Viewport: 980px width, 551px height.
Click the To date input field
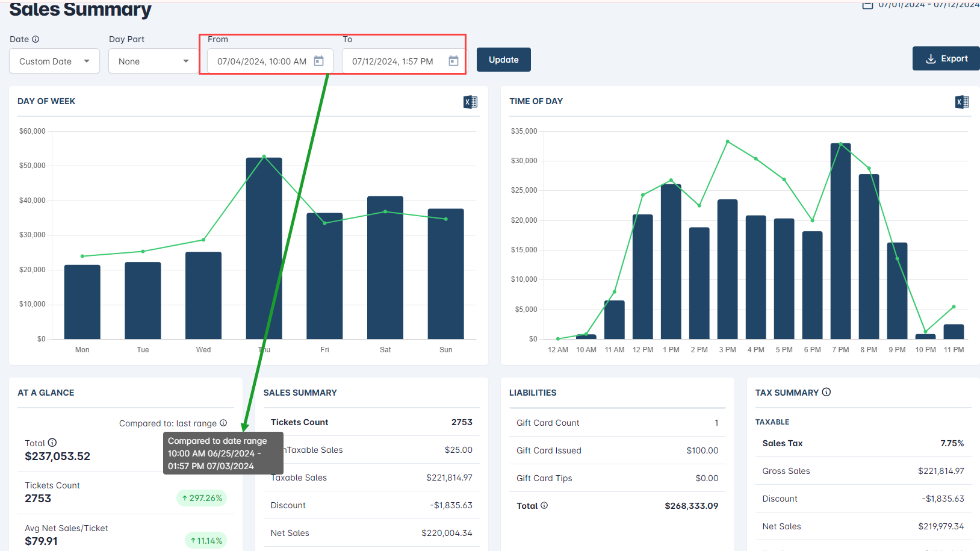pyautogui.click(x=393, y=61)
